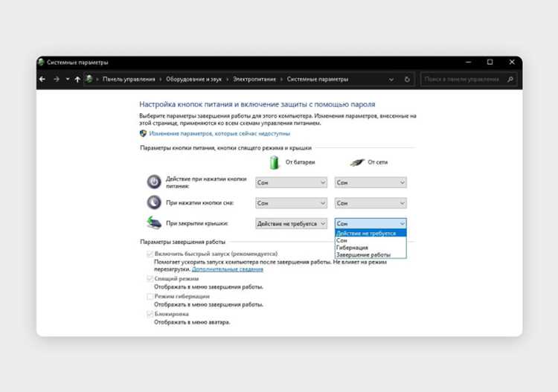Go up one level with Up arrow
Screen dimensions: 558x392
tap(77, 79)
